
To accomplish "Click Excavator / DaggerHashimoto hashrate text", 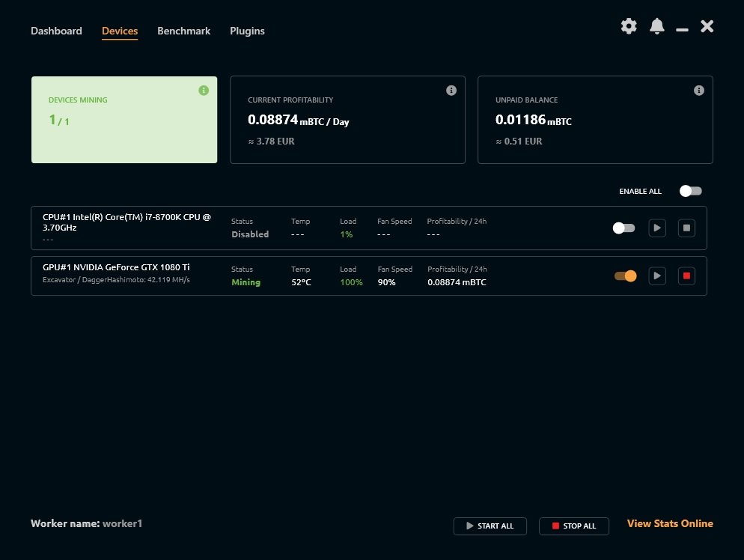I will tap(116, 279).
